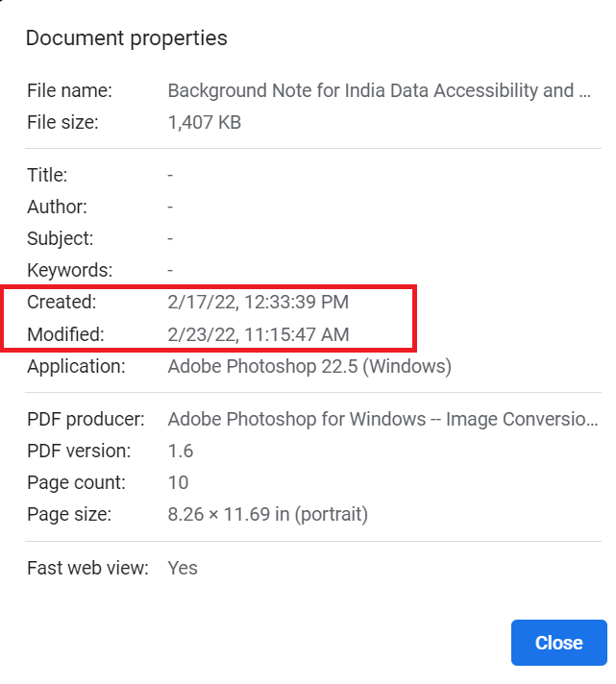The height and width of the screenshot is (684, 616).
Task: Click the Application label
Action: click(76, 366)
